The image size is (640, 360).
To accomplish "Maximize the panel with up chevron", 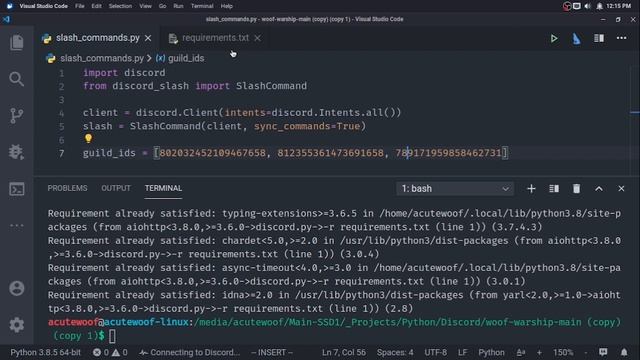I will 599,189.
